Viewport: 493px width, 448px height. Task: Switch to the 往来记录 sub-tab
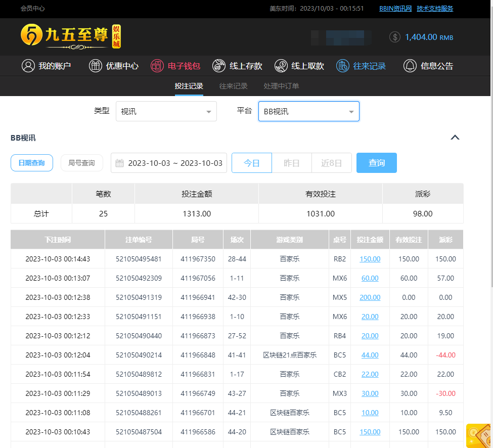coord(233,86)
